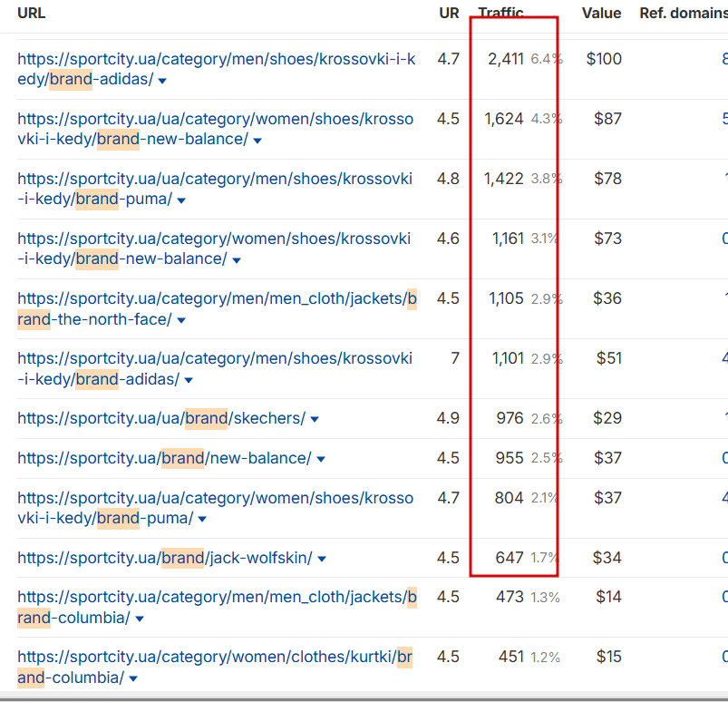Select the UR value 4.6
Image resolution: width=728 pixels, height=702 pixels.
pos(448,239)
